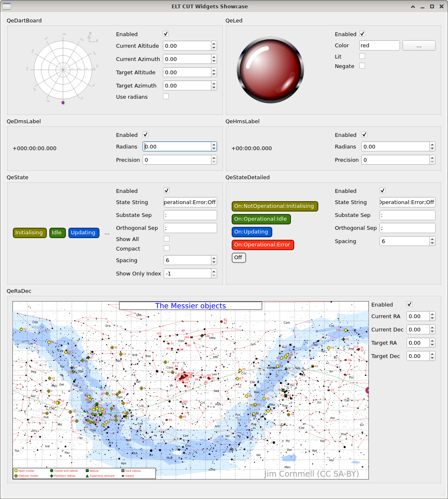The height and width of the screenshot is (499, 448).
Task: Open the LED color picker button
Action: 419,46
